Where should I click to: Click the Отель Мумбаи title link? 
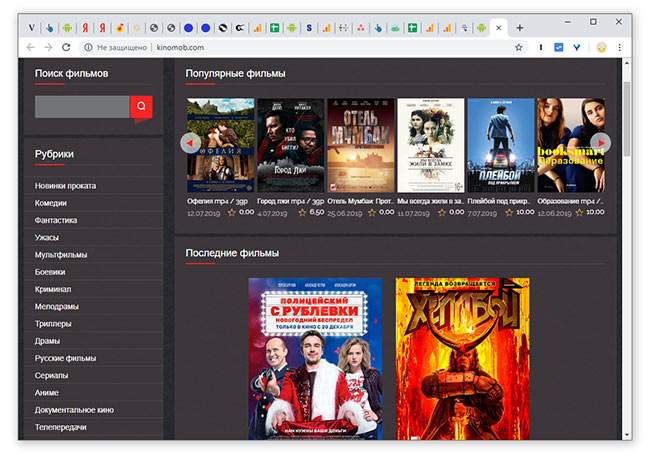point(360,201)
